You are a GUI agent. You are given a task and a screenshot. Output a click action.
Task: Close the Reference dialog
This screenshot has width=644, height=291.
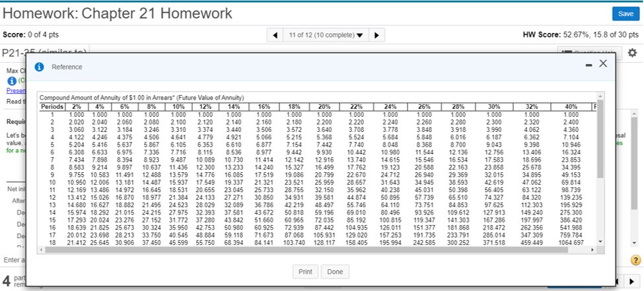602,63
